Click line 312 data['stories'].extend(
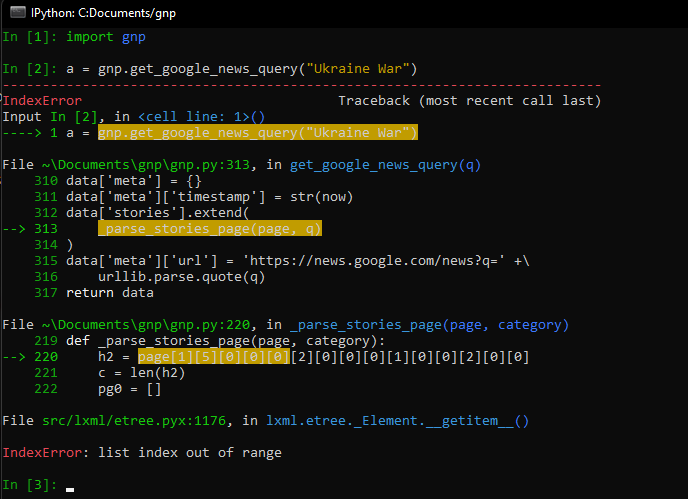The width and height of the screenshot is (688, 499). coord(158,213)
